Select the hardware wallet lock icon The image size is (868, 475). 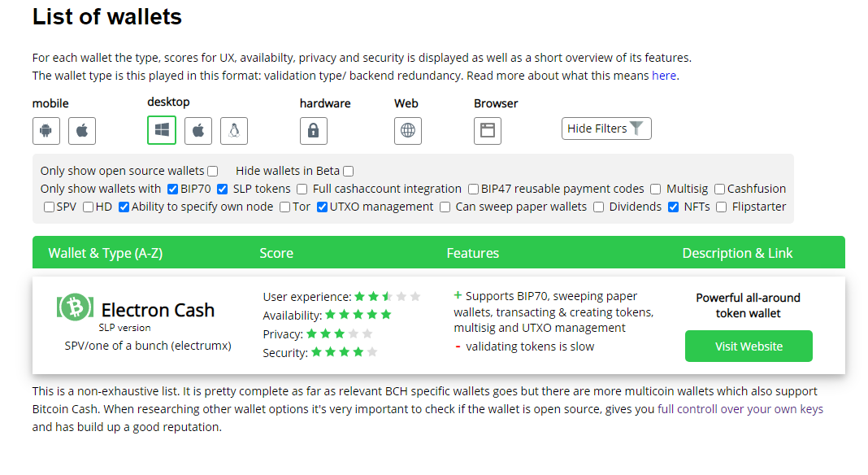(x=314, y=131)
